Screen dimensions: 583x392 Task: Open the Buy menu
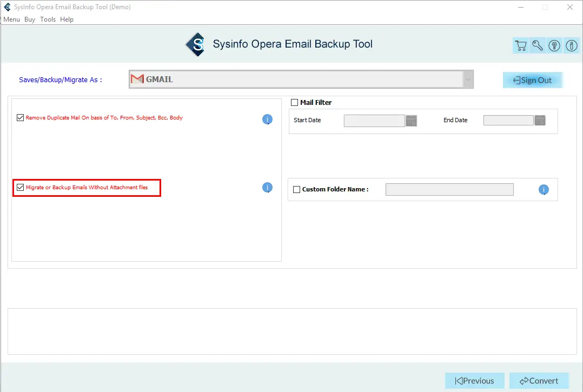[x=30, y=19]
